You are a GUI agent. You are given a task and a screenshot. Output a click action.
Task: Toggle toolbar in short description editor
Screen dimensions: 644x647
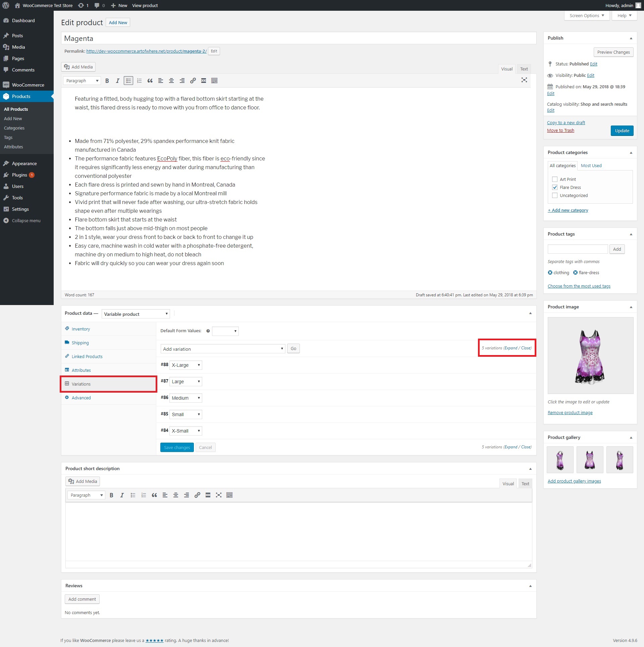229,495
